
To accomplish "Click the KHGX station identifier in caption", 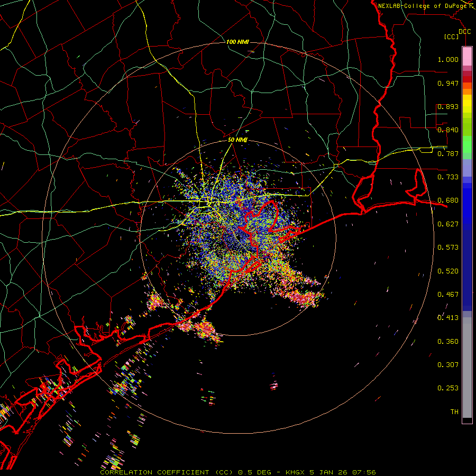I will coord(295,472).
